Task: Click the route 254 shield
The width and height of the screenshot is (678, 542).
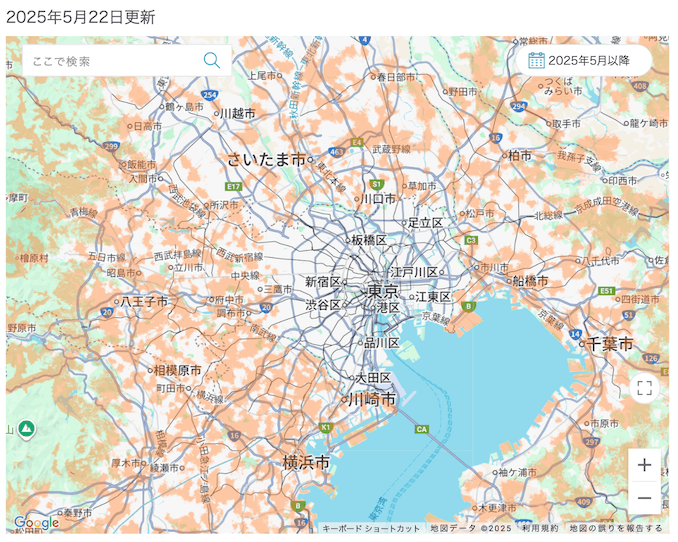Action: [x=209, y=95]
